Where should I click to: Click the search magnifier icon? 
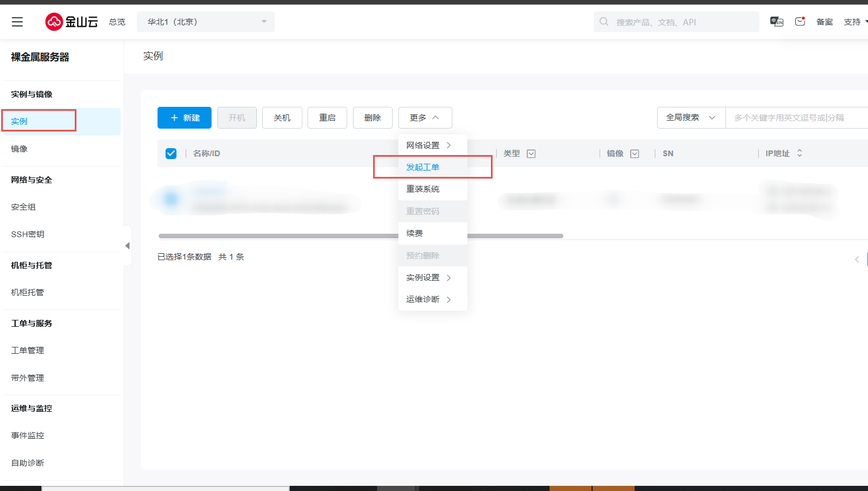(604, 22)
